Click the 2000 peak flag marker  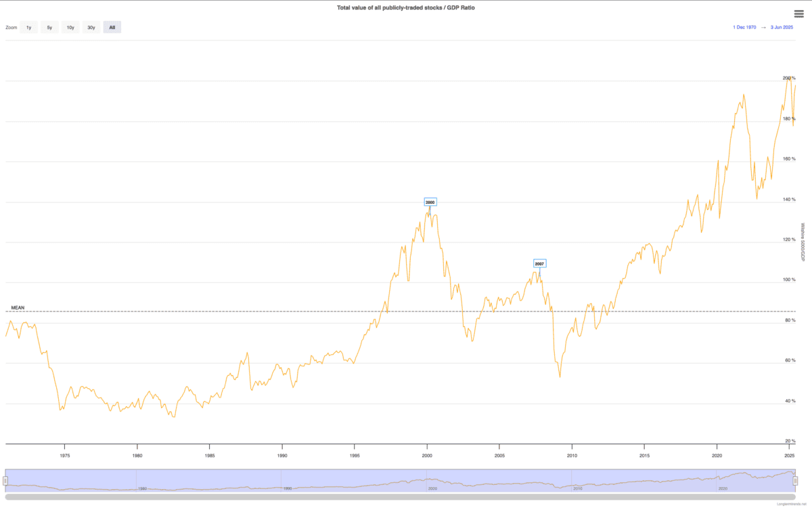[430, 202]
